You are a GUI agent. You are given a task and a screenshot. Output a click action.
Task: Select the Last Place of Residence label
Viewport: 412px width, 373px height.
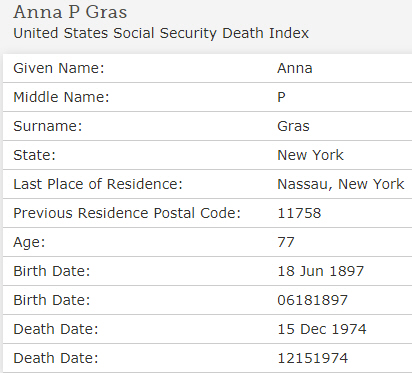[98, 184]
